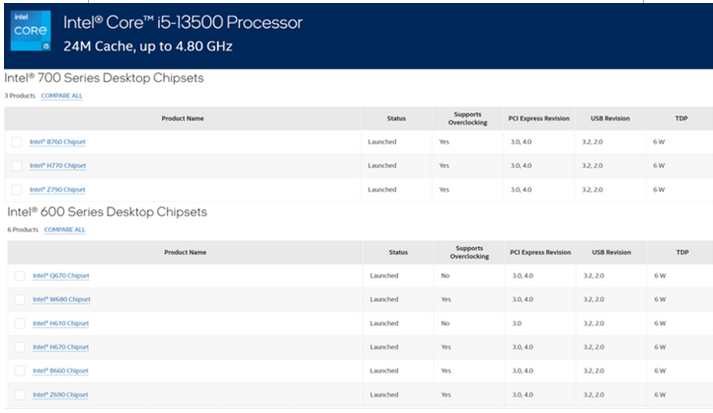Click Product Name header in 600 Series table
This screenshot has height=413, width=713.
pos(185,252)
